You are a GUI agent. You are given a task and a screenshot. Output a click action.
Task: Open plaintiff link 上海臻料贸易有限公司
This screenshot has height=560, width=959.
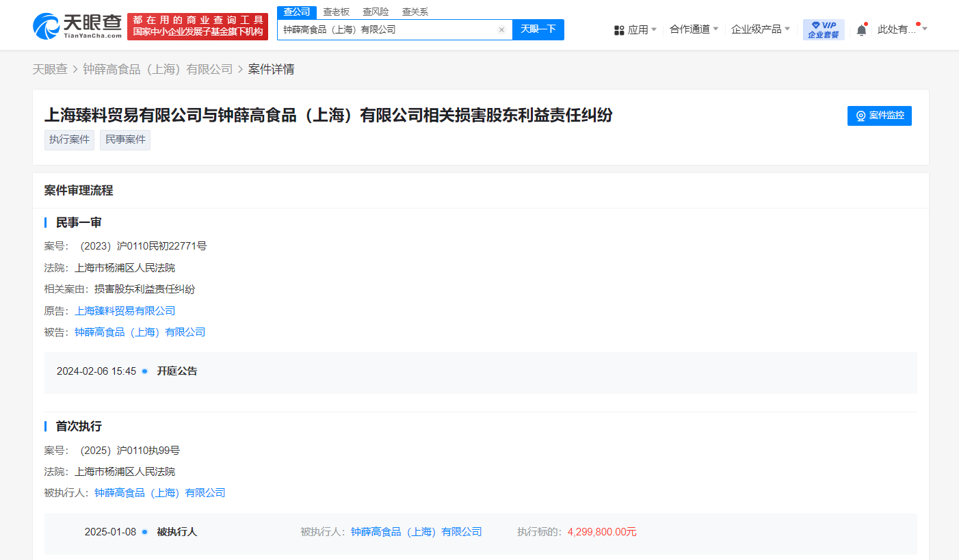125,310
